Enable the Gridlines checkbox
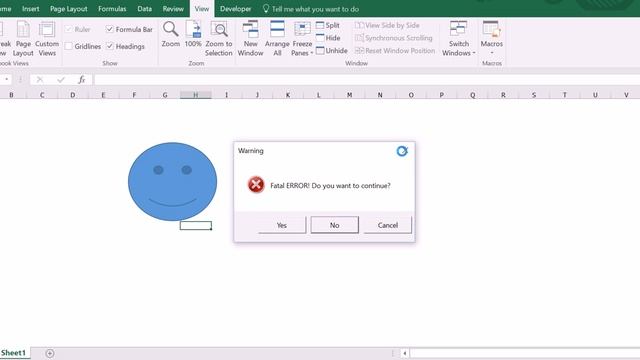 tap(69, 46)
